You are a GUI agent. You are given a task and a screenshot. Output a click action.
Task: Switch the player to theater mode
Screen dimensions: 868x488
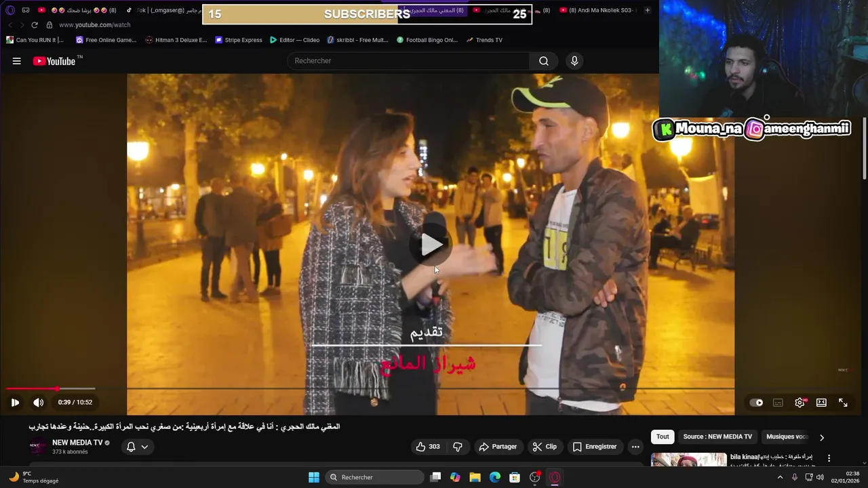[x=821, y=403]
